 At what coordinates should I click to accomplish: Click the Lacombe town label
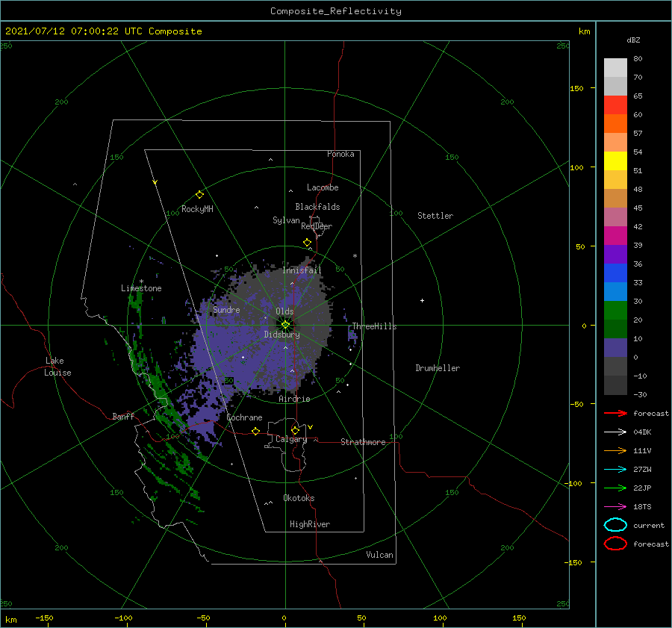coord(323,187)
